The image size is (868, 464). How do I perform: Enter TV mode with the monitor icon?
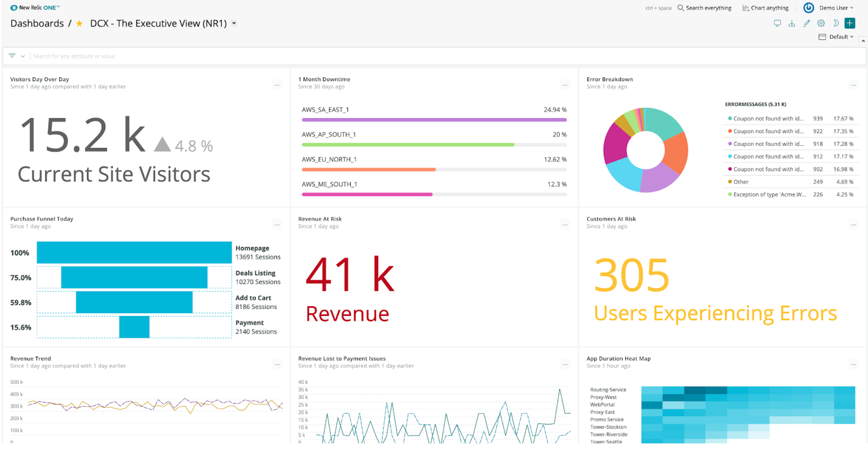(777, 23)
